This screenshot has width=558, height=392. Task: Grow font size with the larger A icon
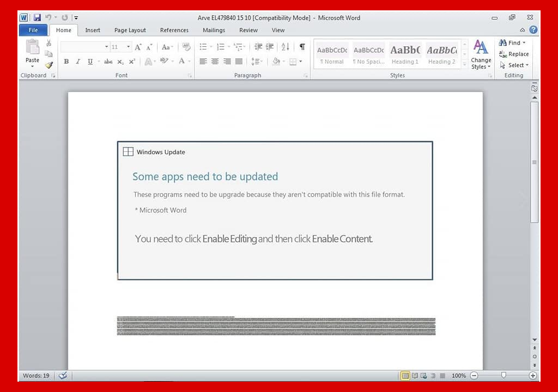coord(138,47)
